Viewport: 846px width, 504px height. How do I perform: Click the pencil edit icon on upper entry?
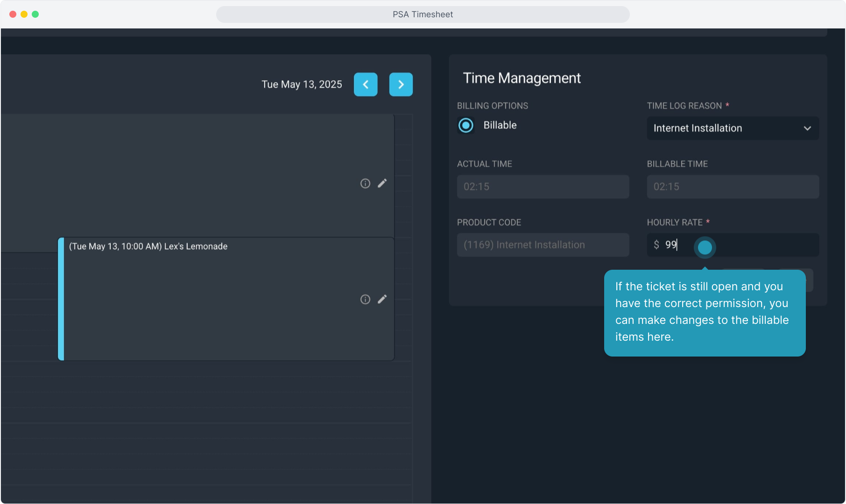click(382, 183)
